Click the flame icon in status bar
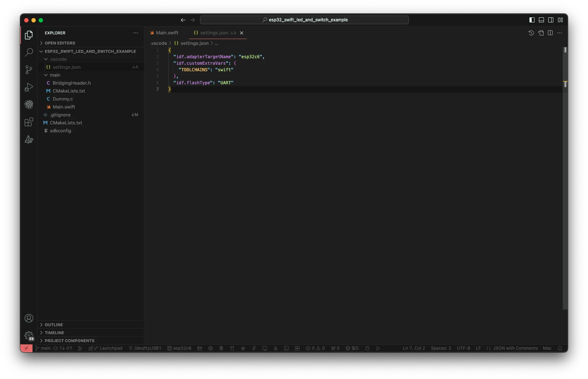588x379 pixels. click(276, 348)
